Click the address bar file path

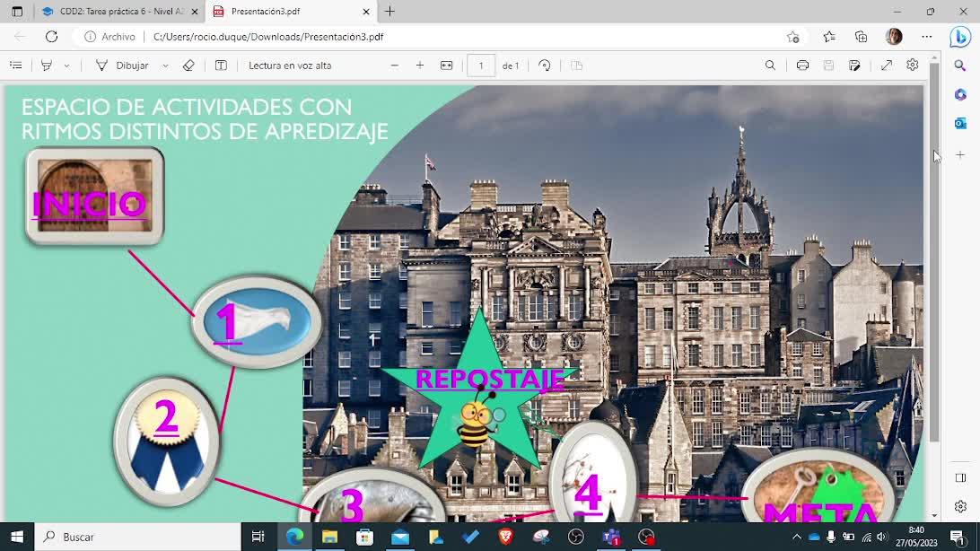pyautogui.click(x=268, y=37)
